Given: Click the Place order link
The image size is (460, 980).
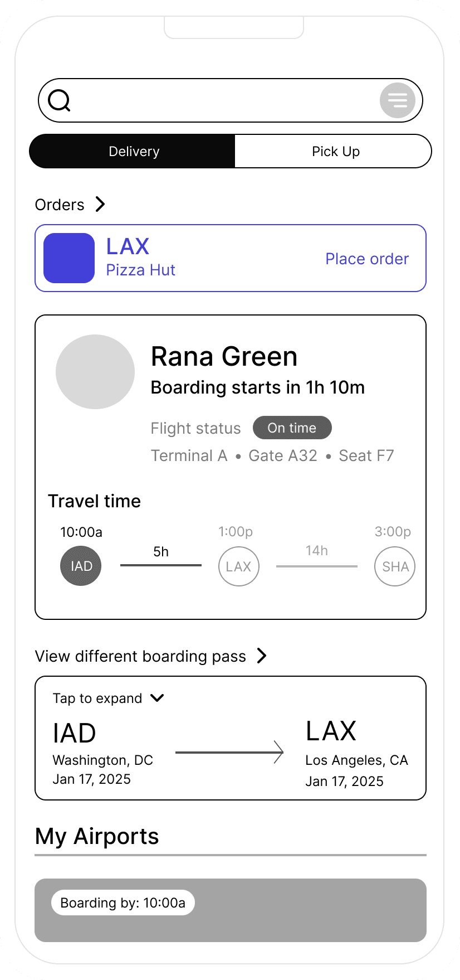Looking at the screenshot, I should [367, 259].
